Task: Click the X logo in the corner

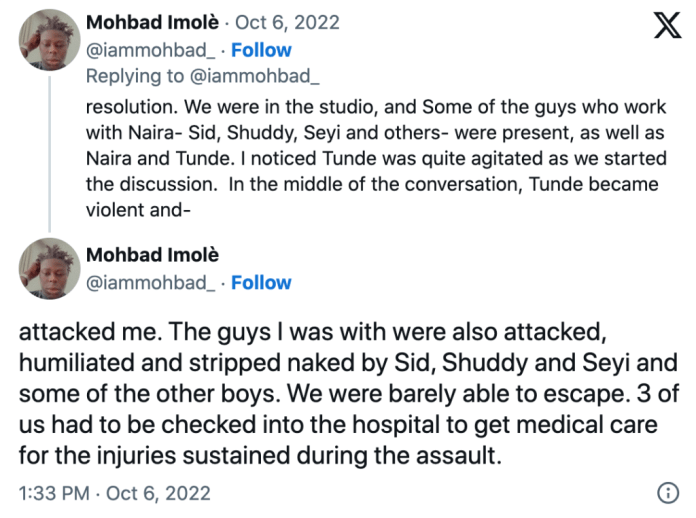Action: click(x=666, y=25)
